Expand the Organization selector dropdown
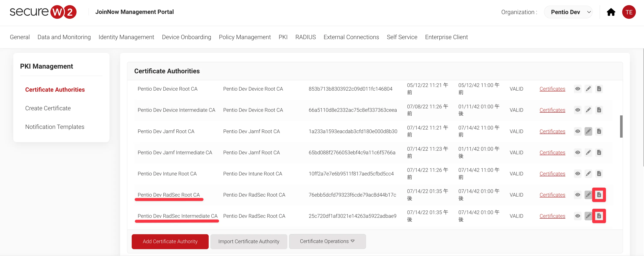 click(x=570, y=12)
